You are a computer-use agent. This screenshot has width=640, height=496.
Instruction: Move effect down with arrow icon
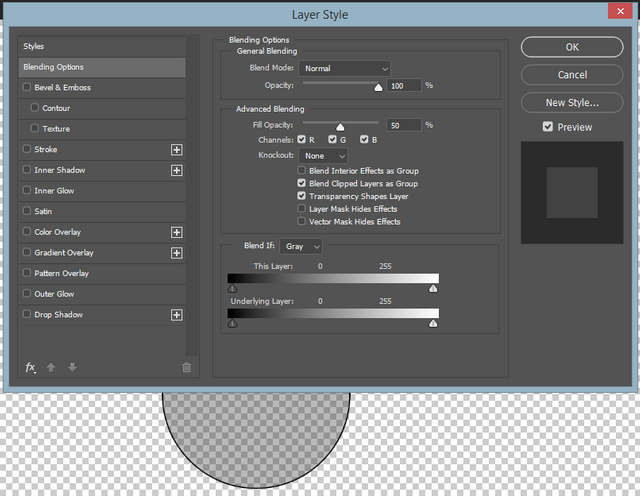point(72,367)
